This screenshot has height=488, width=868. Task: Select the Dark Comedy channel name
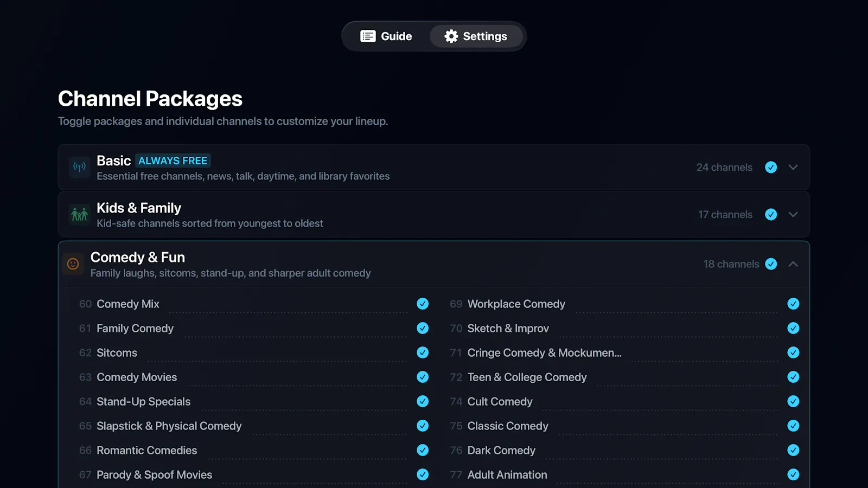coord(501,450)
